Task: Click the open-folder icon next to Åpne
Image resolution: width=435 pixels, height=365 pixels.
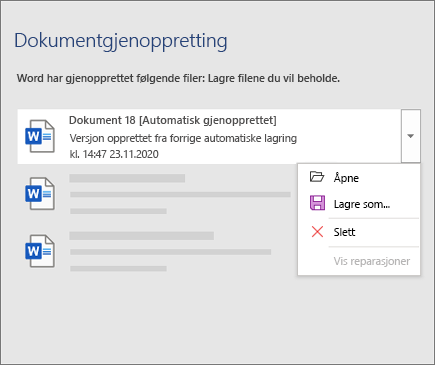Action: pyautogui.click(x=317, y=177)
